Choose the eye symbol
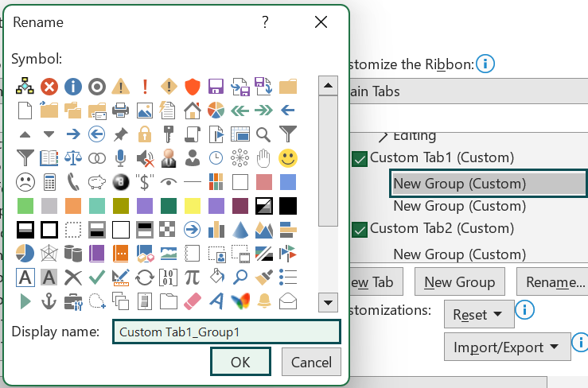This screenshot has width=588, height=388. [169, 182]
